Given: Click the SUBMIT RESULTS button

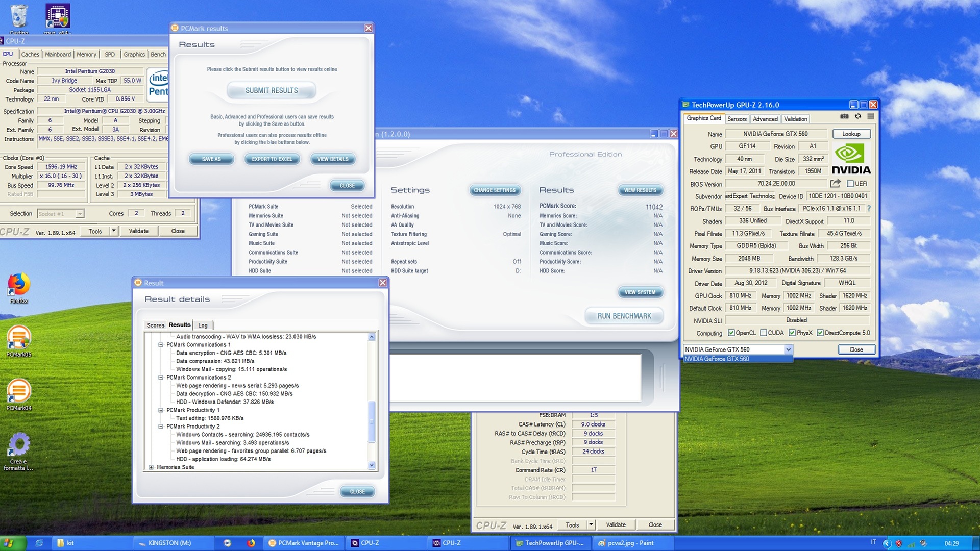Looking at the screenshot, I should [272, 90].
